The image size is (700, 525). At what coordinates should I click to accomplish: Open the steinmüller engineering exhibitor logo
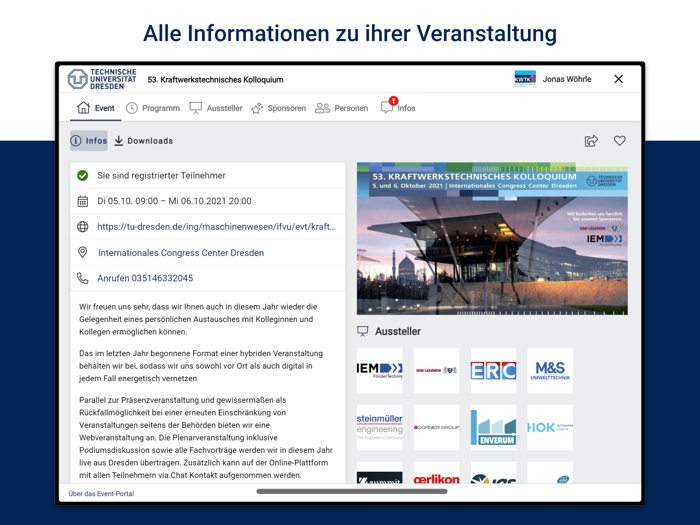coord(379,428)
